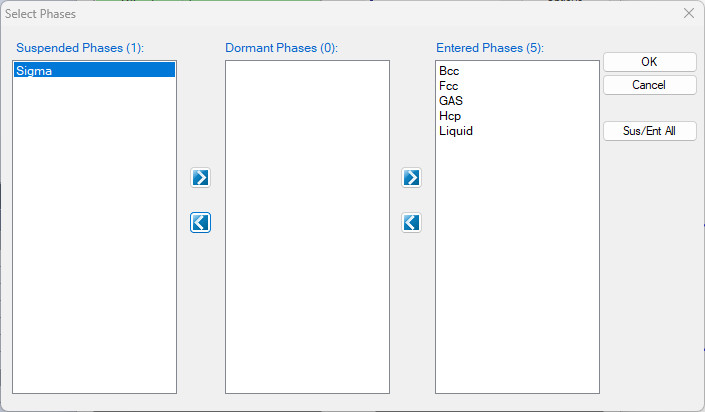705x412 pixels.
Task: Click the Entered Phases (5) label
Action: [487, 47]
